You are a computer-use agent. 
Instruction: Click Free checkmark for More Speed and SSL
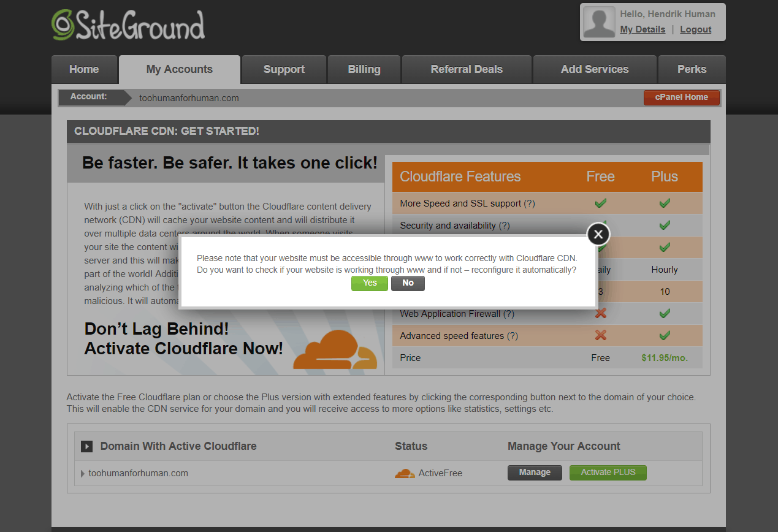pyautogui.click(x=601, y=203)
